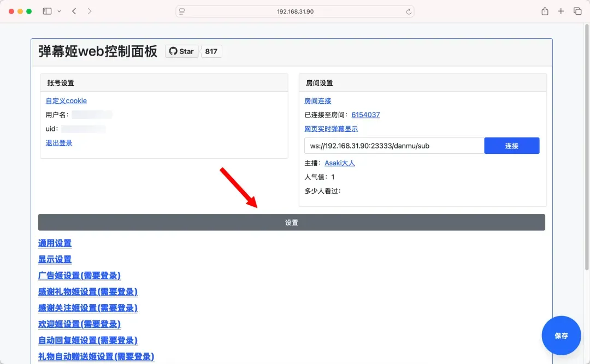Open the Share icon in toolbar
Viewport: 590px width, 364px height.
pos(545,11)
